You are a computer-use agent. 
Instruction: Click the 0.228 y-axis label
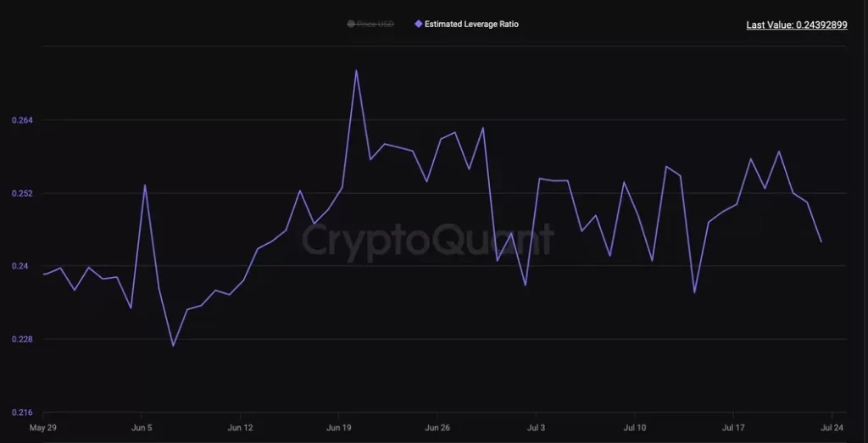21,339
